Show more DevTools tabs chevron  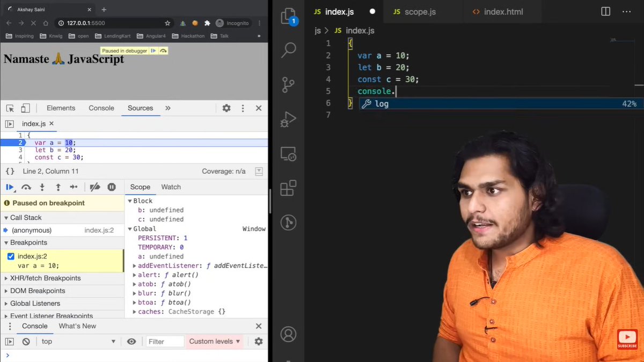click(x=168, y=108)
